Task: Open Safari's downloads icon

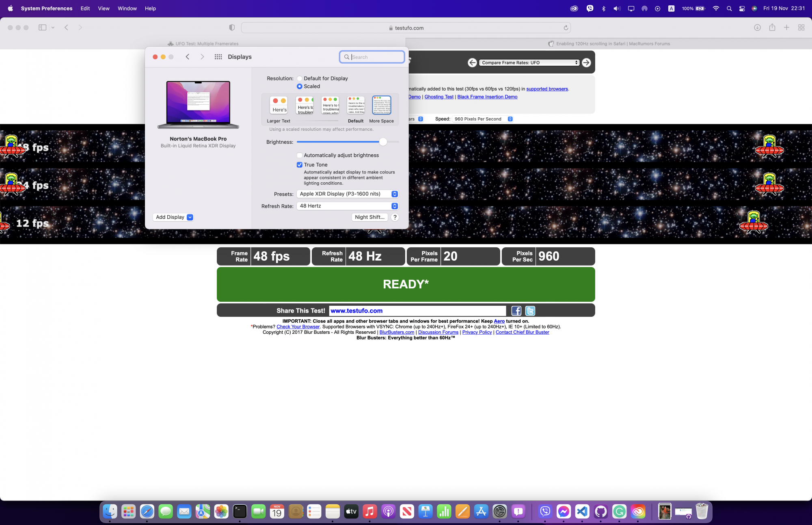Action: click(x=757, y=28)
